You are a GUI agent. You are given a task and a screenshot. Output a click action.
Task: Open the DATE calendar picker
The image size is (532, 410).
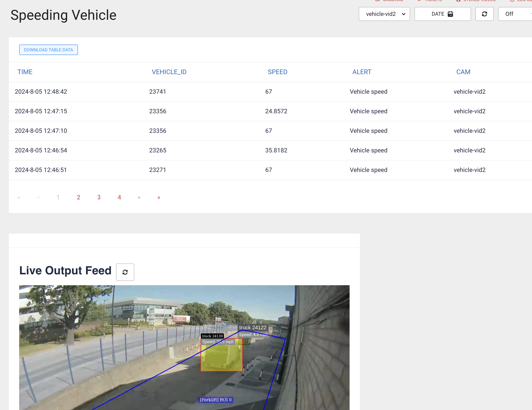(x=442, y=14)
